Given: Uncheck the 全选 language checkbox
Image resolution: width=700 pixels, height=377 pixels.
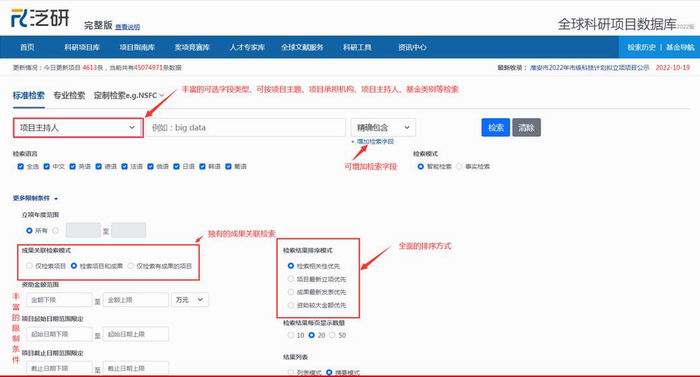Looking at the screenshot, I should [20, 166].
